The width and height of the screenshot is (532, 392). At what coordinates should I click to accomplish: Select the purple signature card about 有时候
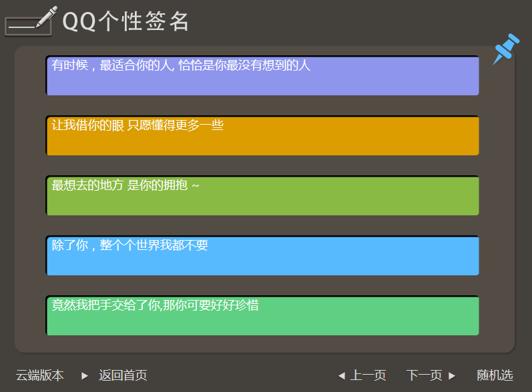262,75
